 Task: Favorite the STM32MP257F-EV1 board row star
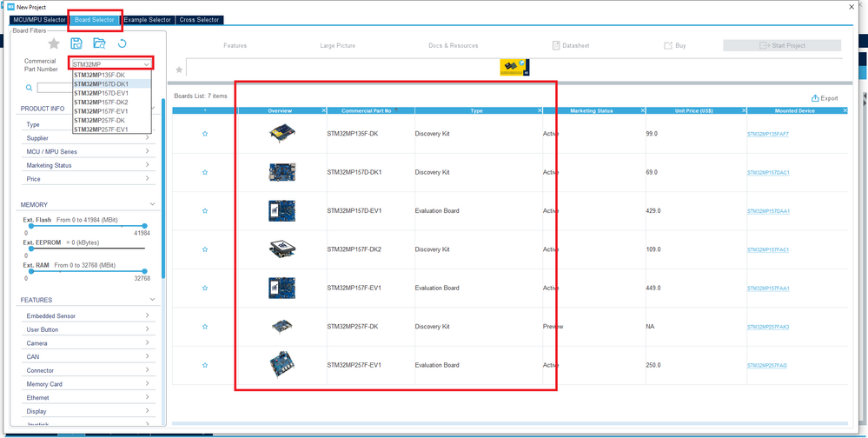point(205,365)
